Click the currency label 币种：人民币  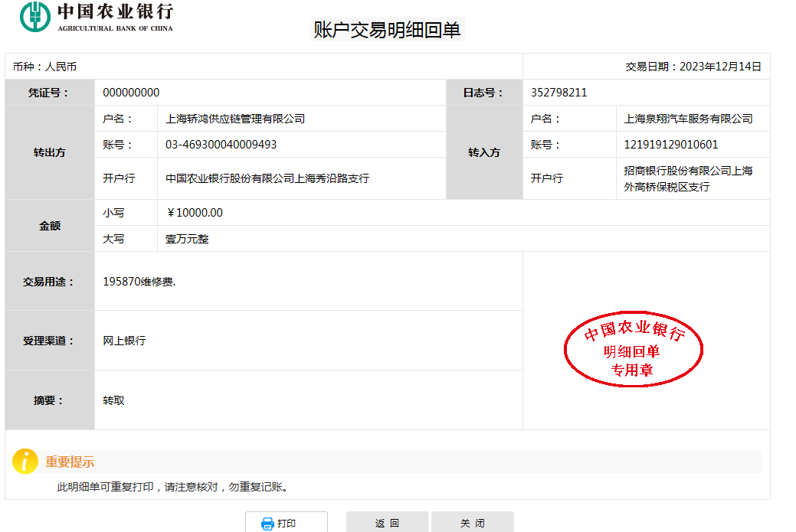point(44,67)
